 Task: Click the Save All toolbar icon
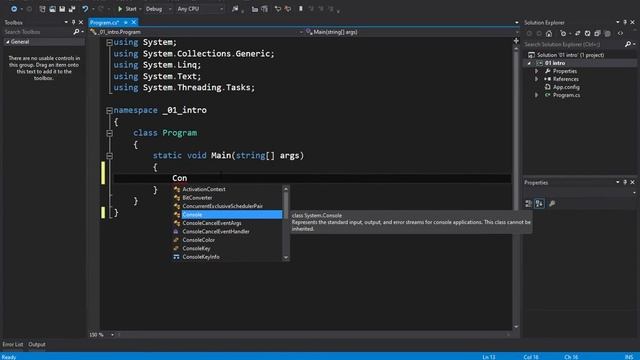[72, 9]
